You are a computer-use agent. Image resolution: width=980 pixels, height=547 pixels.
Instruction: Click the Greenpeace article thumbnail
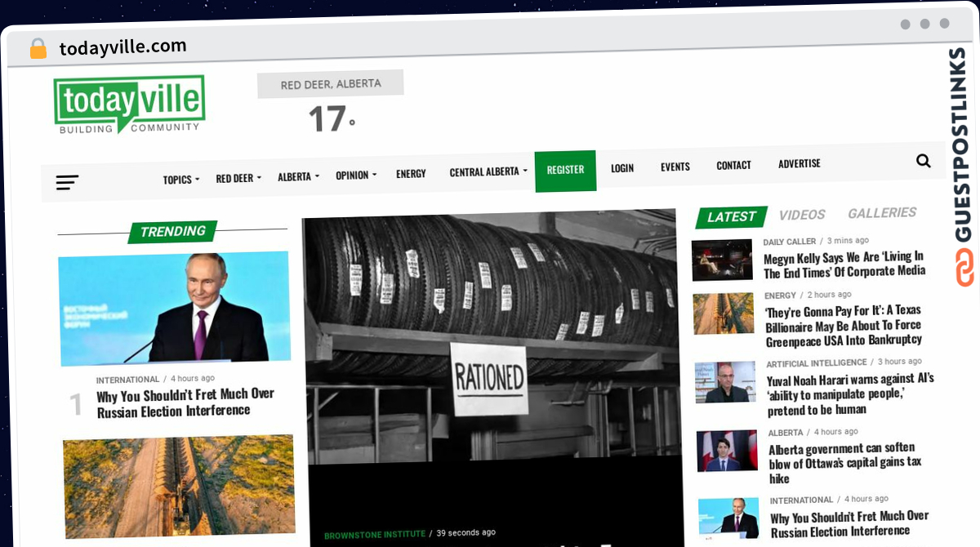(x=724, y=314)
